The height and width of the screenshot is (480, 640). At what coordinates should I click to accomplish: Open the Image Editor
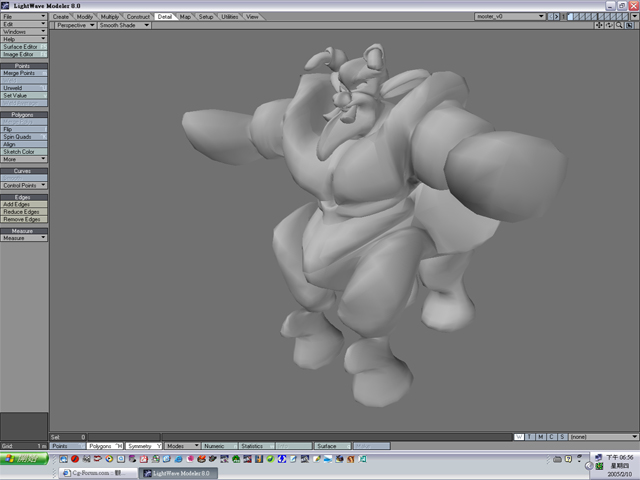coord(24,54)
